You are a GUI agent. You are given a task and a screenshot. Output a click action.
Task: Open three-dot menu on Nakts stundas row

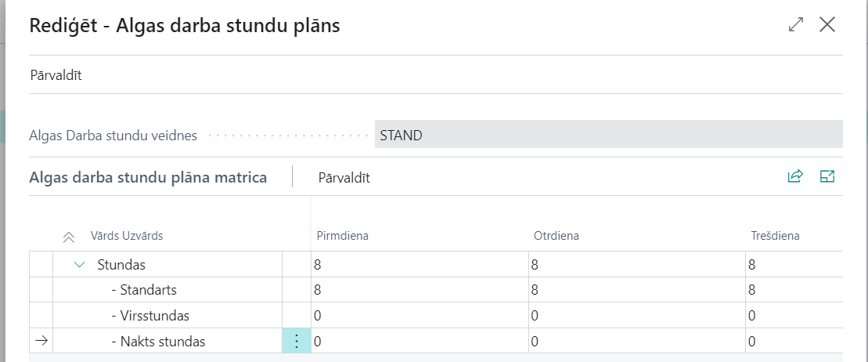click(x=296, y=342)
